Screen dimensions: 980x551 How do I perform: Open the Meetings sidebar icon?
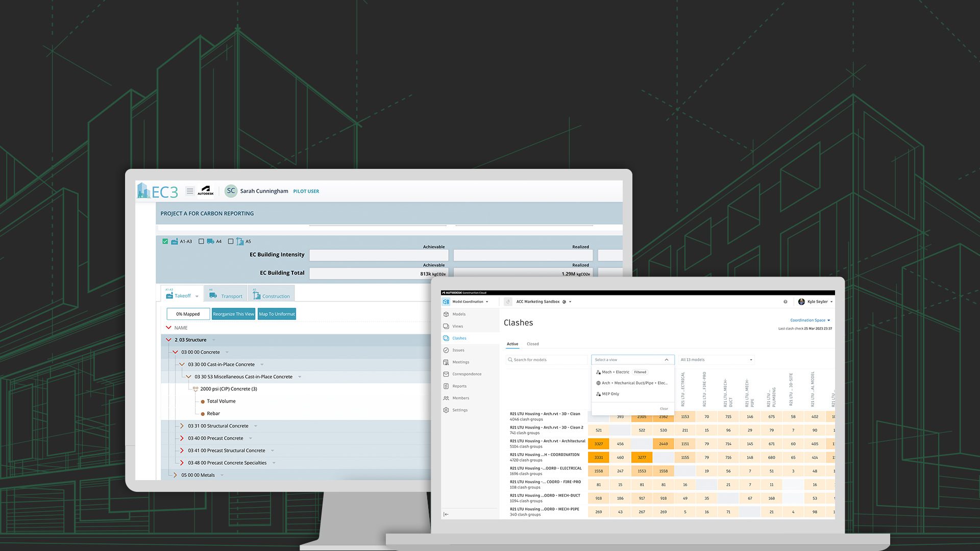446,362
